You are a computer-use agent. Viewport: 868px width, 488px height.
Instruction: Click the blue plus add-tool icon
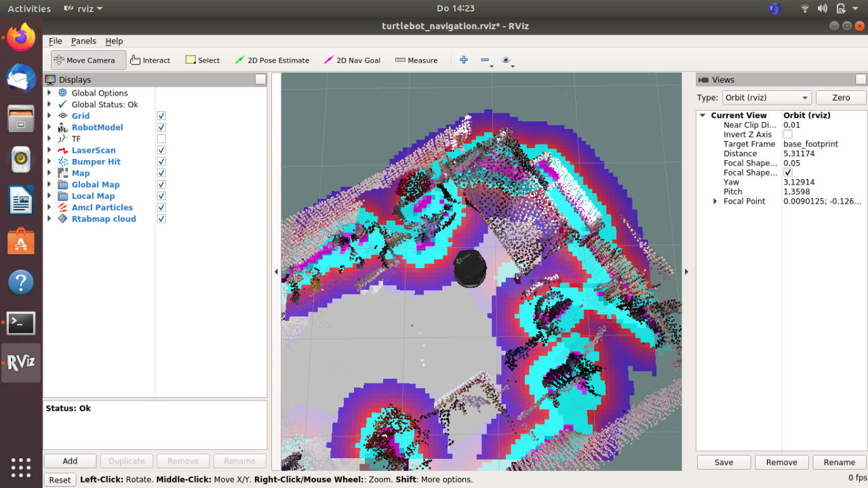(464, 60)
